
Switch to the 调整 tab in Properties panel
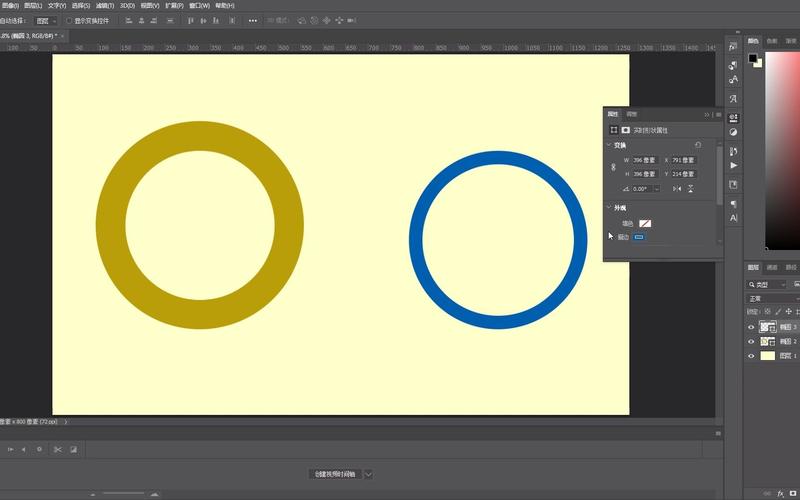632,115
